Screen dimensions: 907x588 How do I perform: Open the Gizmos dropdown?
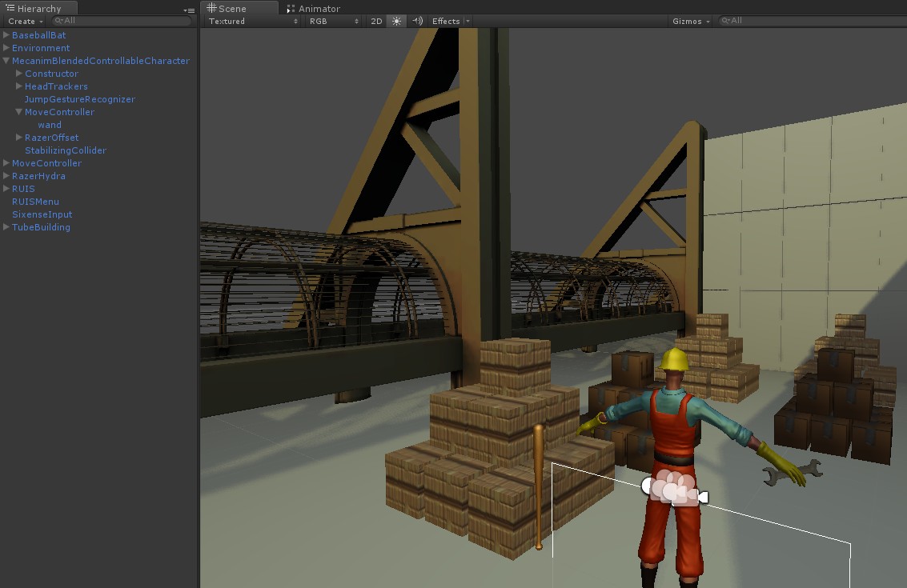pos(691,21)
